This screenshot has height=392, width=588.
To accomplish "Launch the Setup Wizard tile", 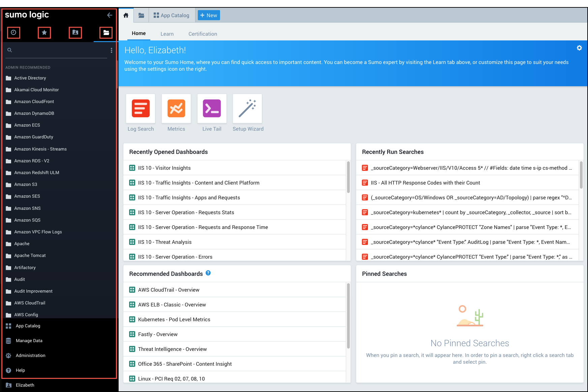I will 247,108.
